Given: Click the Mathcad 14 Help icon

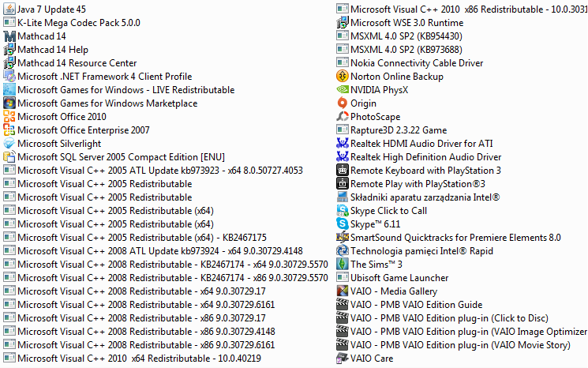Looking at the screenshot, I should click(9, 50).
